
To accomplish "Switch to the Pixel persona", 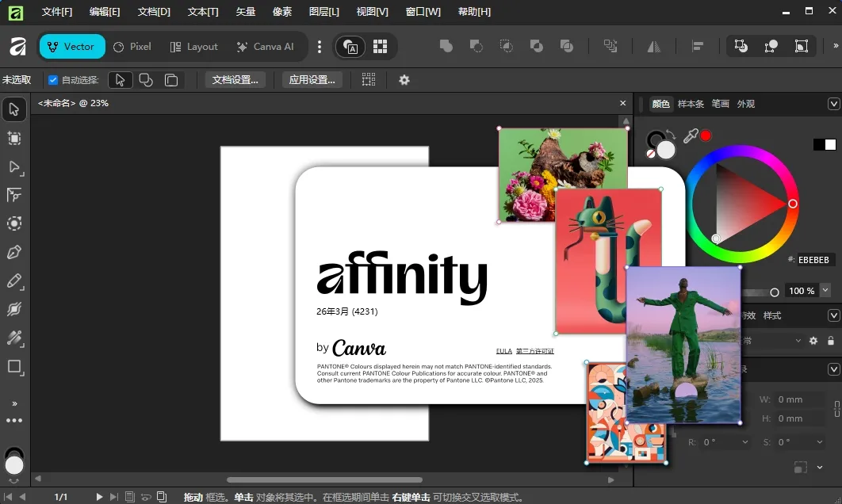I will click(132, 47).
